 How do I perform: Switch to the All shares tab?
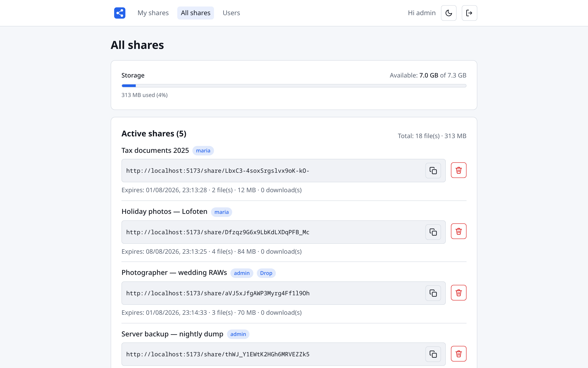click(196, 13)
